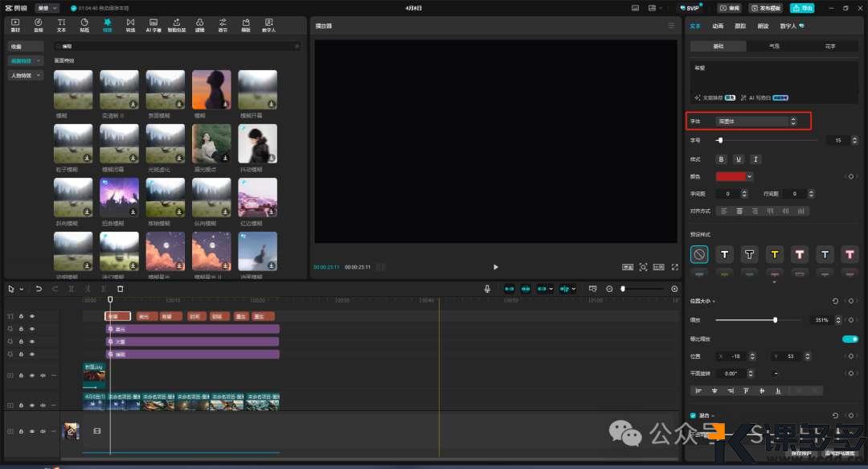Select the 音频 (Audio) toolbar icon

[38, 24]
